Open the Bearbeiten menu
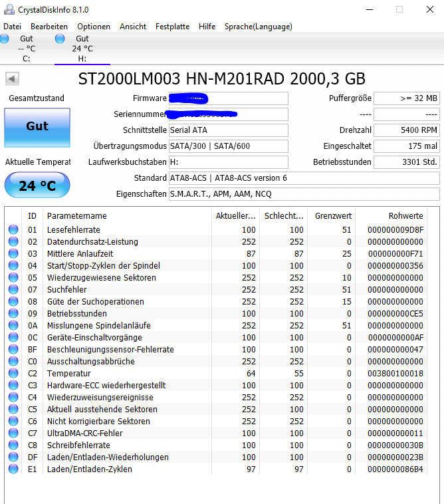 pyautogui.click(x=49, y=27)
